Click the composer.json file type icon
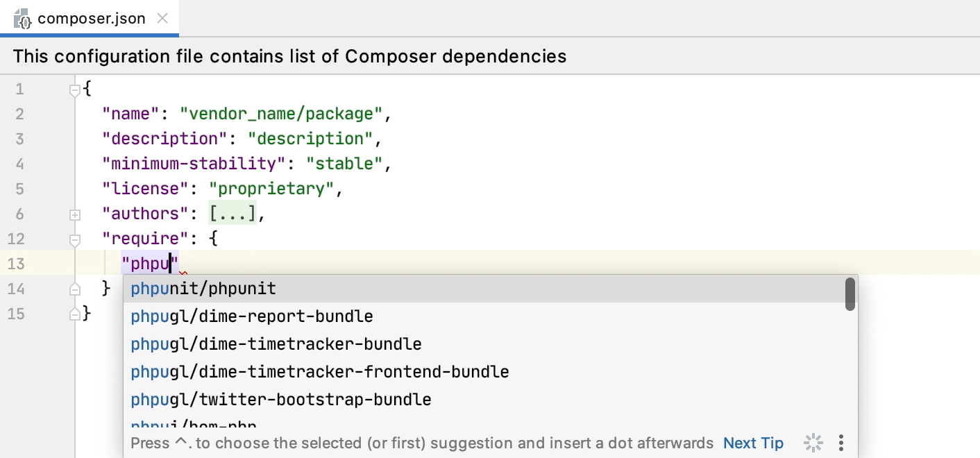This screenshot has width=980, height=458. 21,19
